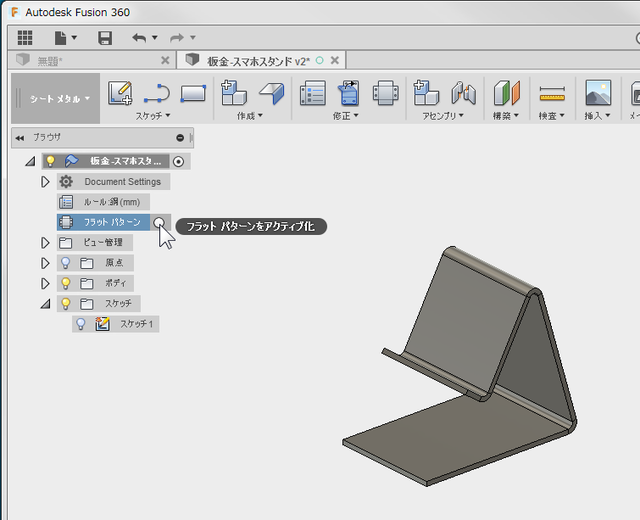The image size is (640, 520).
Task: Select the ビュー管理 tree item
Action: tap(95, 242)
